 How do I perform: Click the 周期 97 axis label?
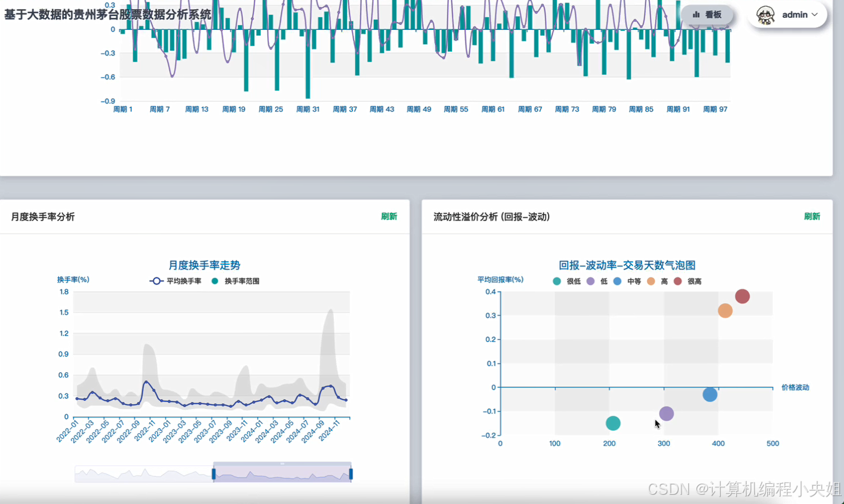tap(715, 109)
